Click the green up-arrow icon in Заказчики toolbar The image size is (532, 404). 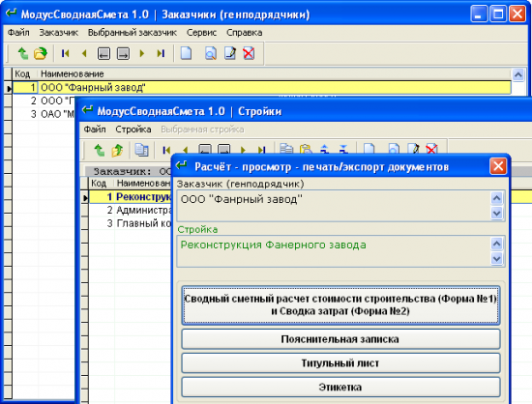point(23,53)
